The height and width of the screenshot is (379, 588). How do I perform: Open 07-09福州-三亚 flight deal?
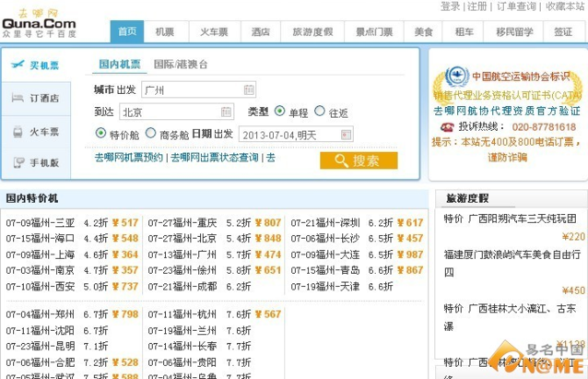point(41,223)
